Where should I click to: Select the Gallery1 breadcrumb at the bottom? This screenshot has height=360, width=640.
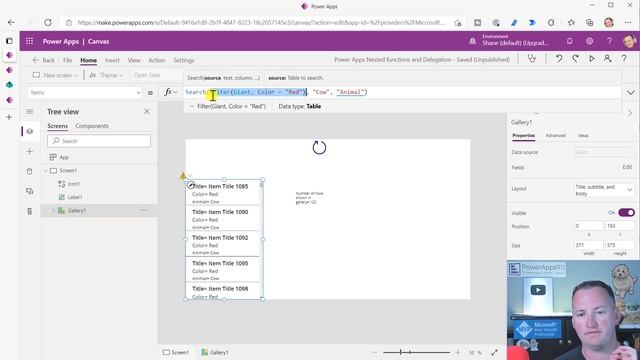tap(215, 352)
